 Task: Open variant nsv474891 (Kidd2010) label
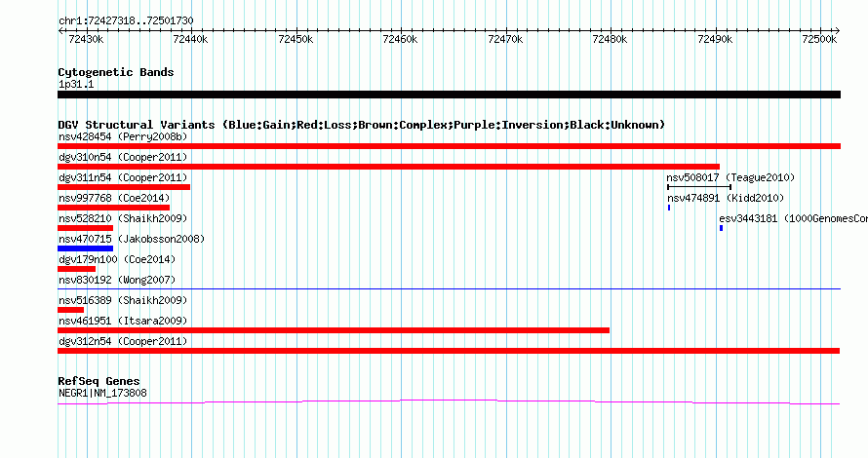726,198
